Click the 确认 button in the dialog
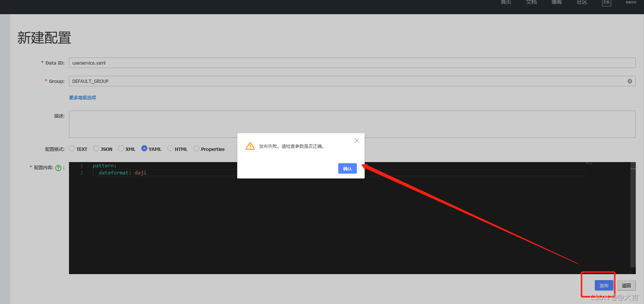The width and height of the screenshot is (644, 304). tap(348, 168)
